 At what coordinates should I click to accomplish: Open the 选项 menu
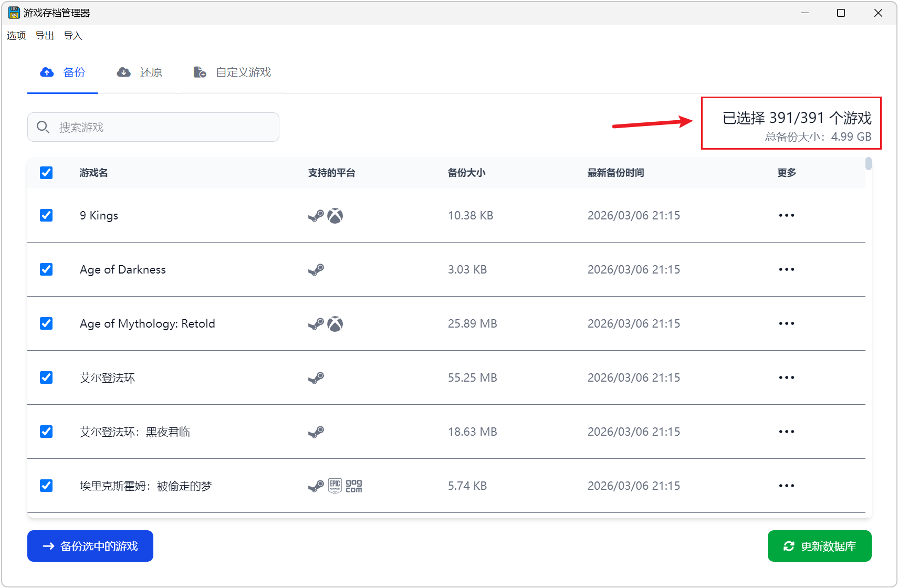point(16,36)
